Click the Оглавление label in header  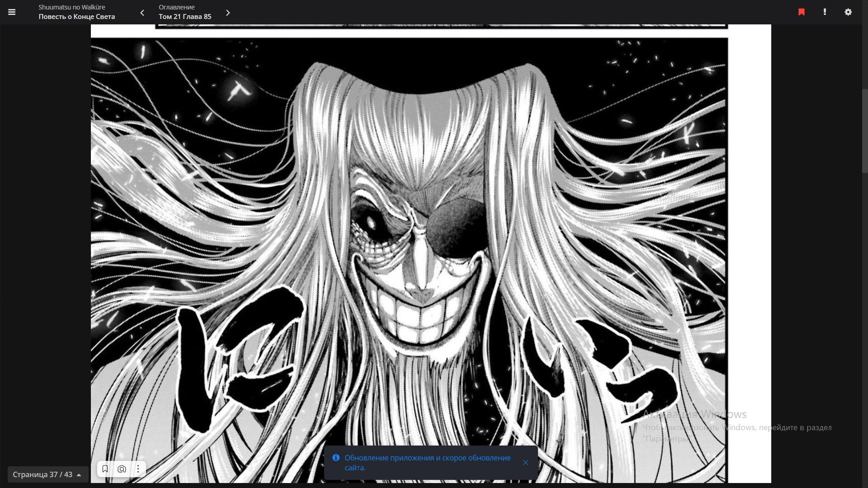(x=177, y=7)
